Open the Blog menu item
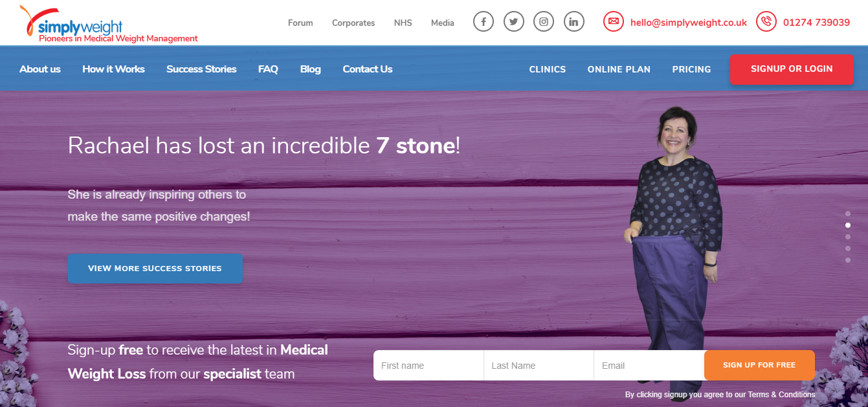The height and width of the screenshot is (407, 868). [311, 69]
